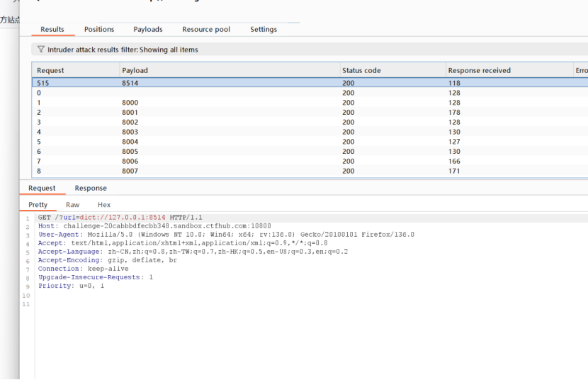The image size is (588, 380).
Task: Select row with payload 8006
Action: (x=310, y=161)
